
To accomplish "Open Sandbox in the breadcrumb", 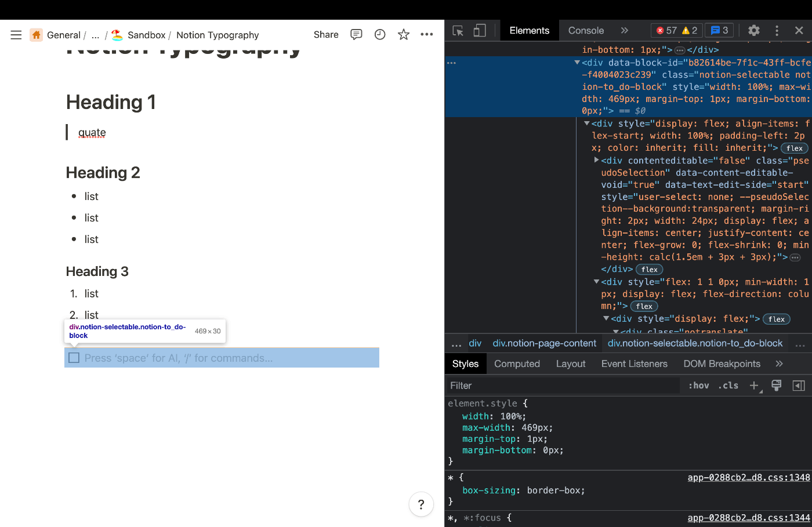I will click(x=146, y=35).
